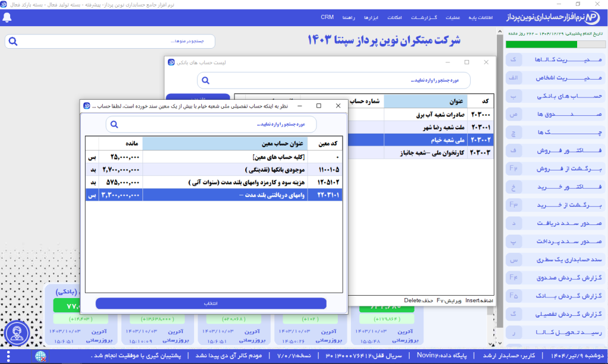Sort bank list by کد column header

[481, 101]
